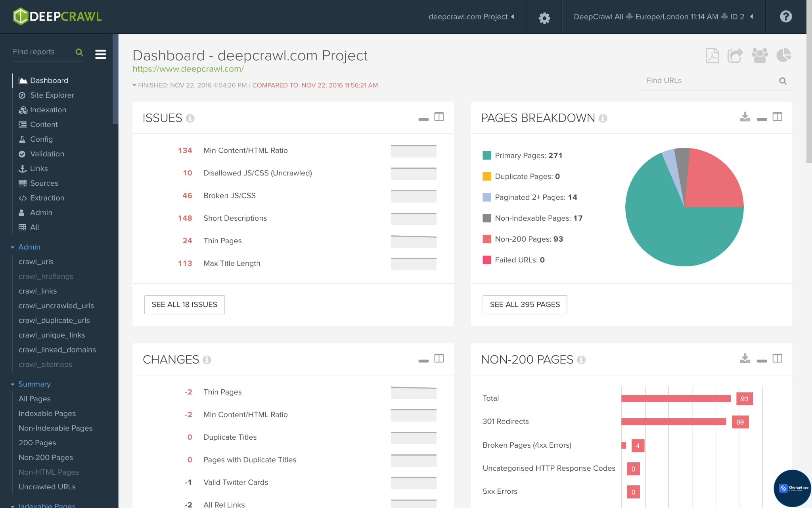Click the Find URLs magnifier icon

(x=783, y=81)
